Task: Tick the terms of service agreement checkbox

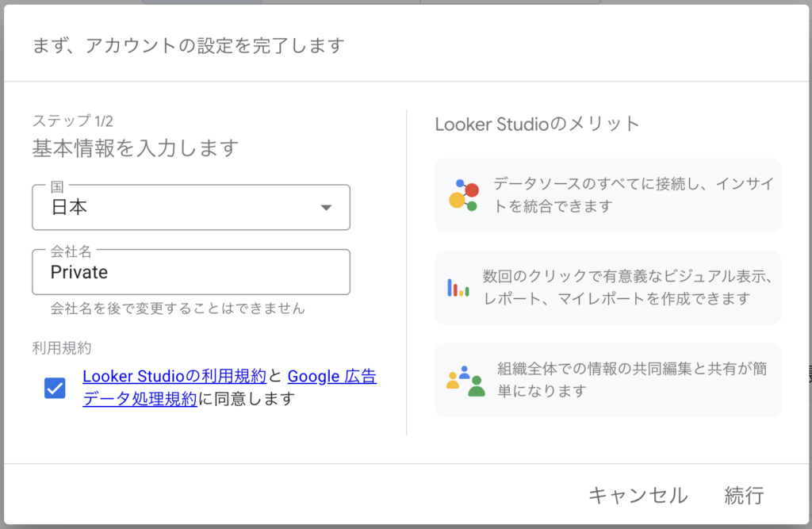Action: 55,388
